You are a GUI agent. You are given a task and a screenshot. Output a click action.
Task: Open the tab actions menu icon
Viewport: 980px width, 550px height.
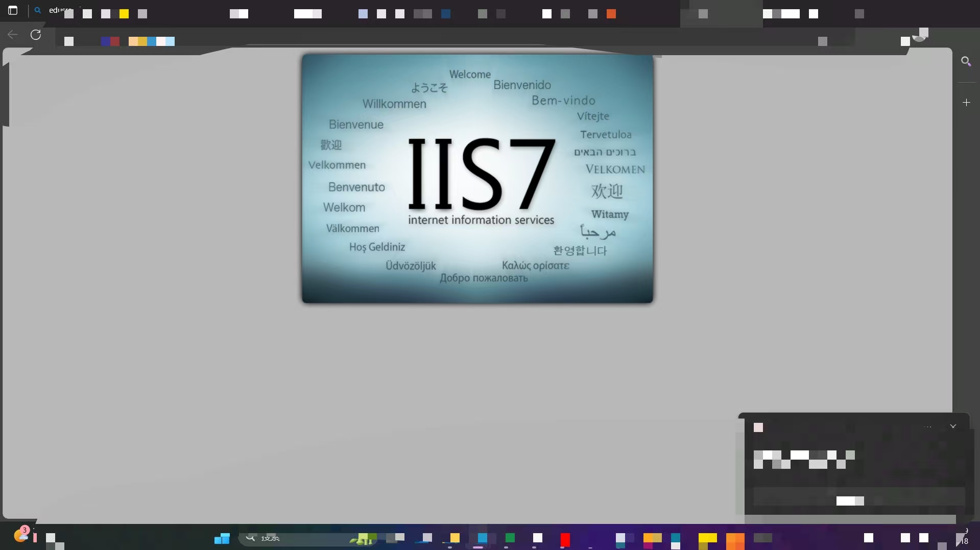[x=13, y=10]
